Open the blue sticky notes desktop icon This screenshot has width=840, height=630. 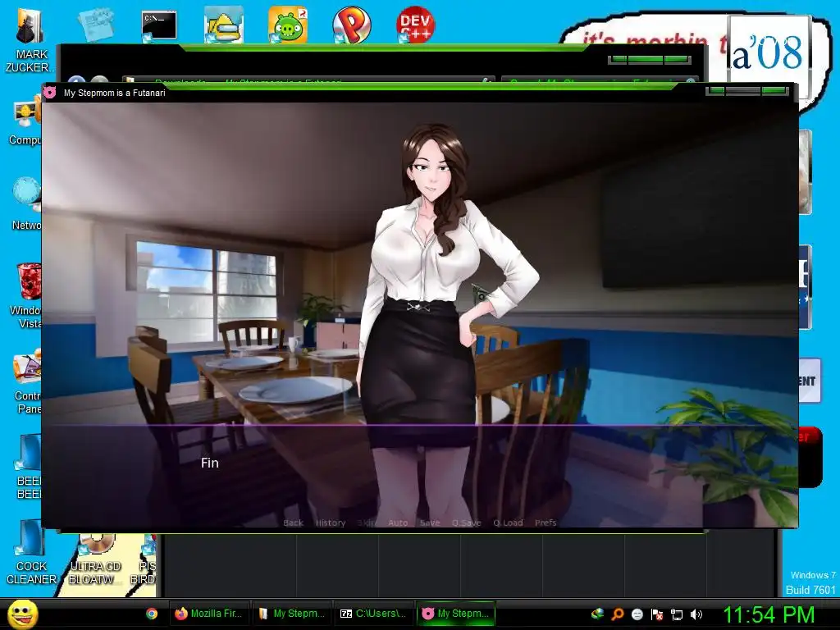pos(95,25)
